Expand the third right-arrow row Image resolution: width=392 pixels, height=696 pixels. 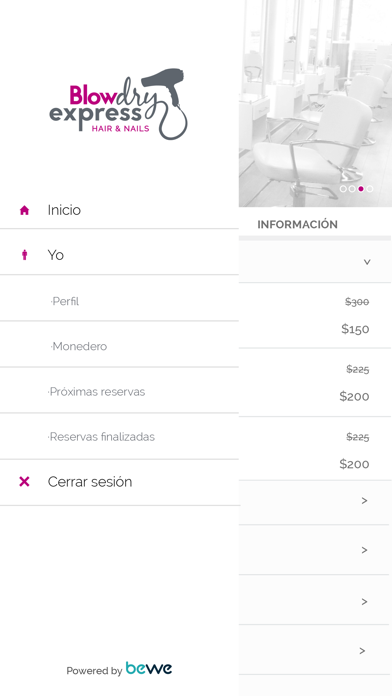coord(314,601)
